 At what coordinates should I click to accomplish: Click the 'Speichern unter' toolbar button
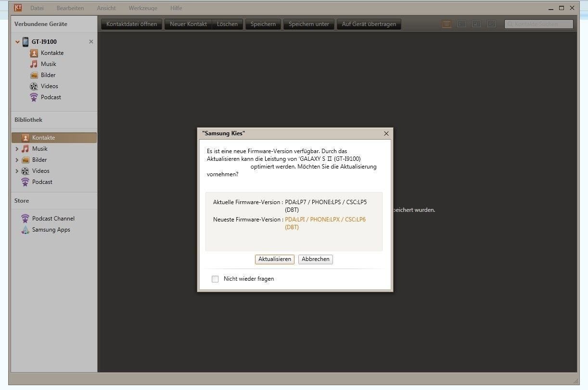click(309, 24)
